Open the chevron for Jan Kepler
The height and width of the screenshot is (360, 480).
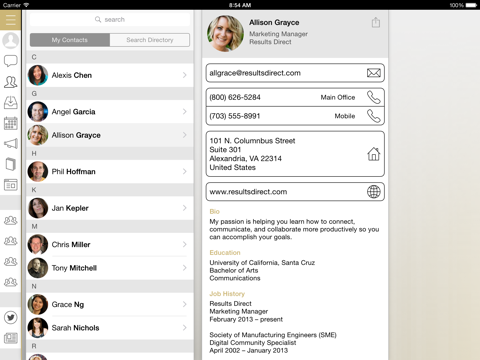(184, 208)
